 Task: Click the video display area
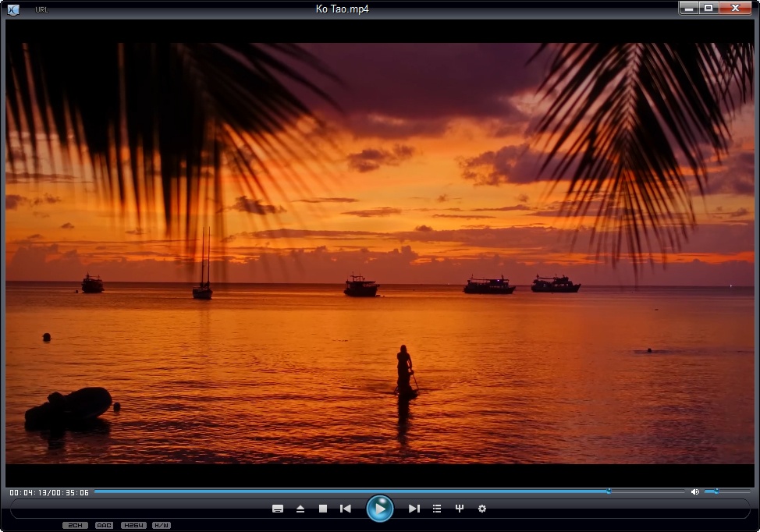tap(379, 253)
